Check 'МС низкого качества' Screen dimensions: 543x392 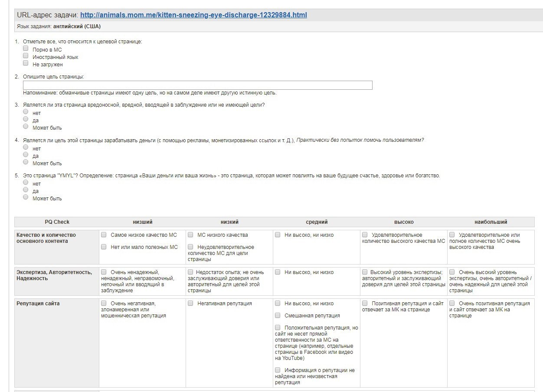pos(190,235)
